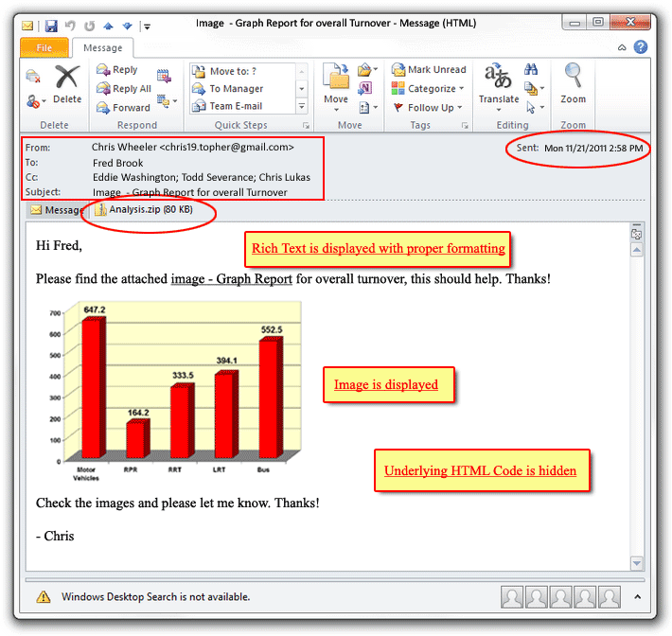Viewport: 672px width, 636px height.
Task: Click the last contact photo in People Pane
Action: pos(610,597)
